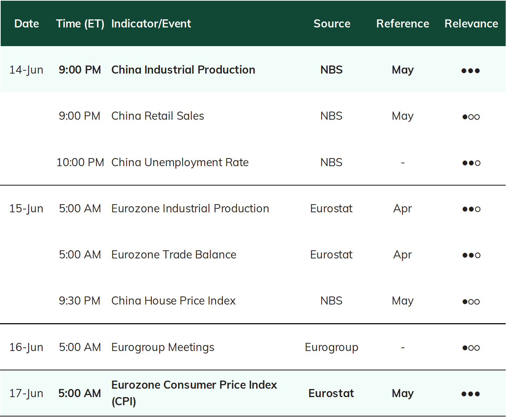This screenshot has height=420, width=506.
Task: Click the Time (ET) column header
Action: coord(80,24)
